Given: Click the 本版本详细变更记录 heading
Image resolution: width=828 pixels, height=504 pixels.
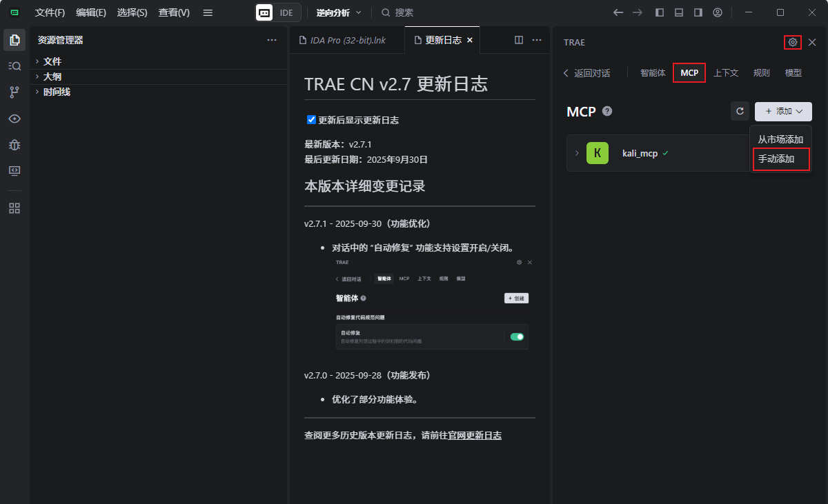Looking at the screenshot, I should (x=364, y=186).
